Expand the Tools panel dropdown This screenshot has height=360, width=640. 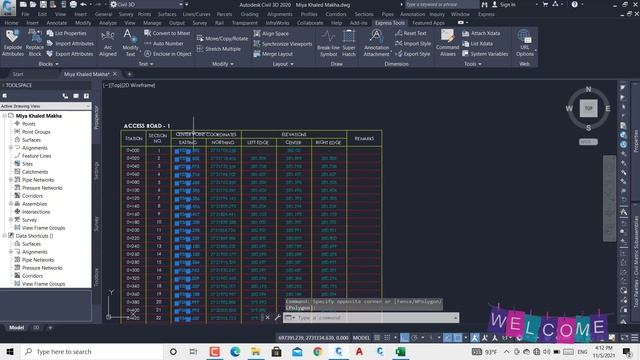[473, 64]
